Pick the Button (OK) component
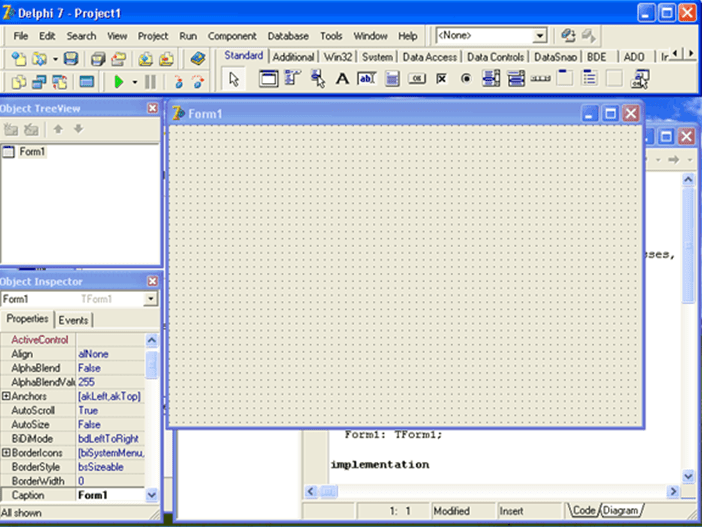 point(417,79)
